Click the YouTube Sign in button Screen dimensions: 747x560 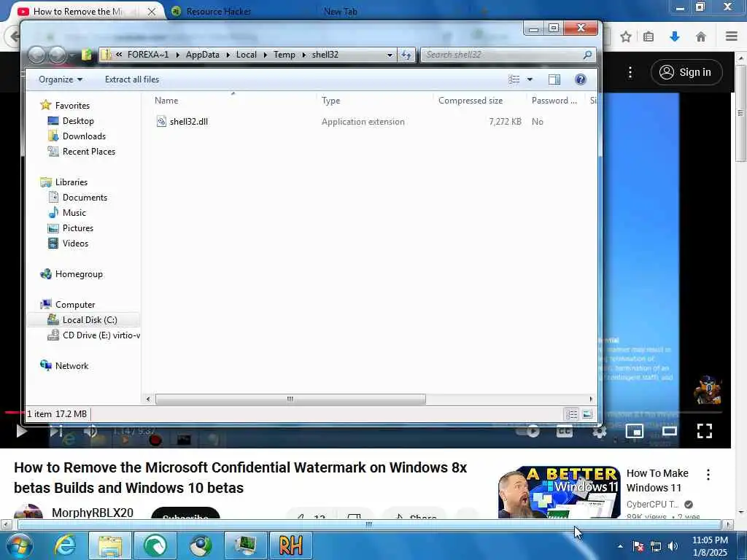click(x=686, y=72)
